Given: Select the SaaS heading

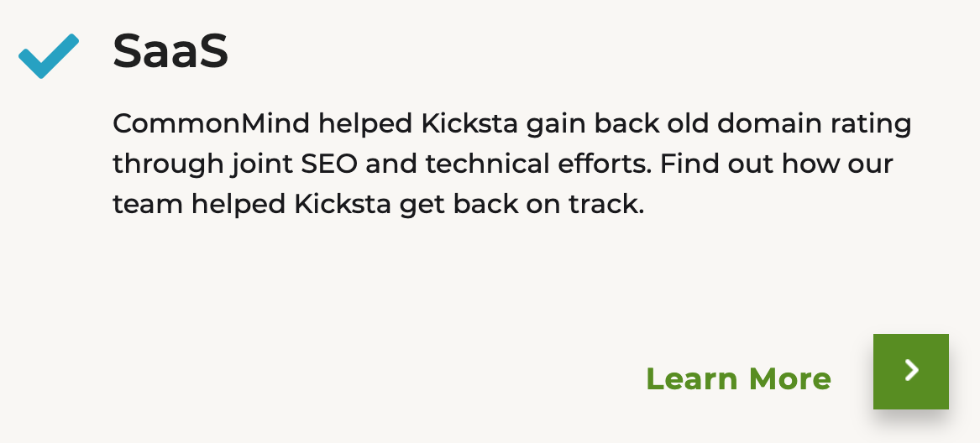Looking at the screenshot, I should click(170, 52).
